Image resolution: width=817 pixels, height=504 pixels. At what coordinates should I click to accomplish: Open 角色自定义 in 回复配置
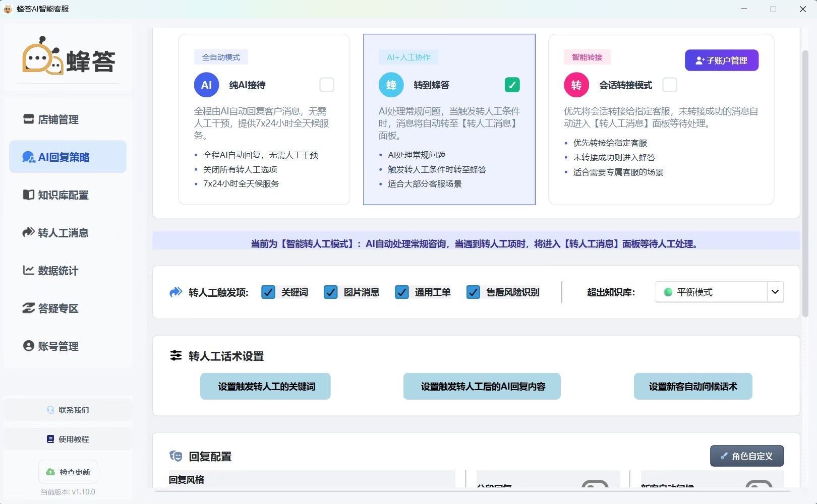747,456
